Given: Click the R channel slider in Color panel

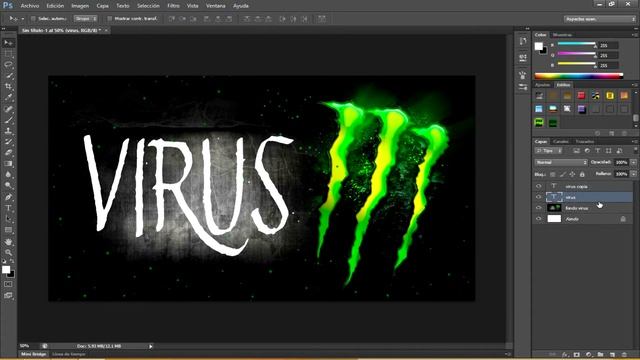Looking at the screenshot, I should click(577, 44).
